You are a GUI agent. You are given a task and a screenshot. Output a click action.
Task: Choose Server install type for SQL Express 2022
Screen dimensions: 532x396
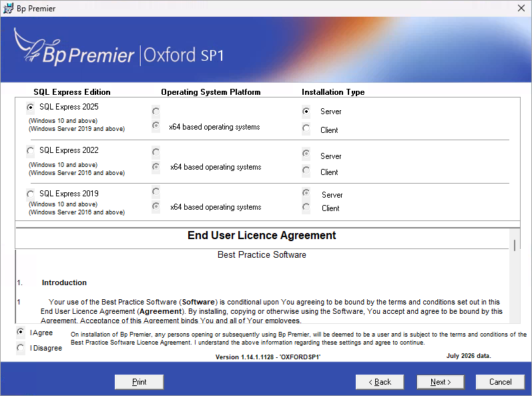[306, 154]
